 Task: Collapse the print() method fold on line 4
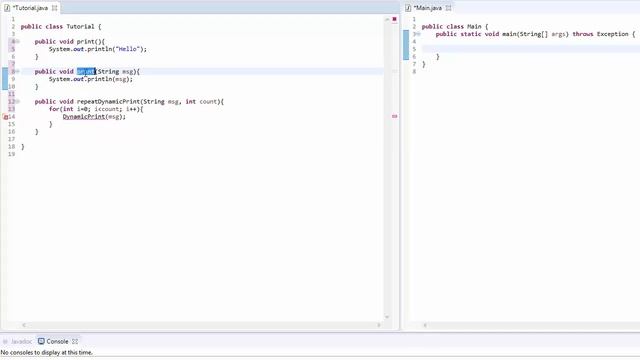point(18,42)
